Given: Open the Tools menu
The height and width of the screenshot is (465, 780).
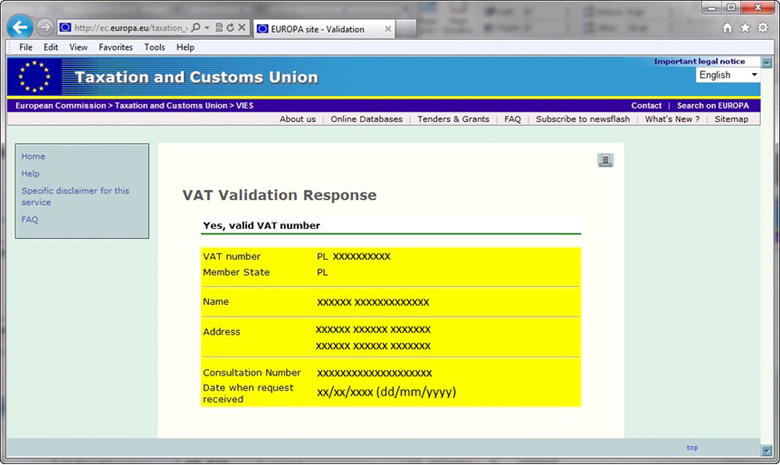Looking at the screenshot, I should 155,47.
